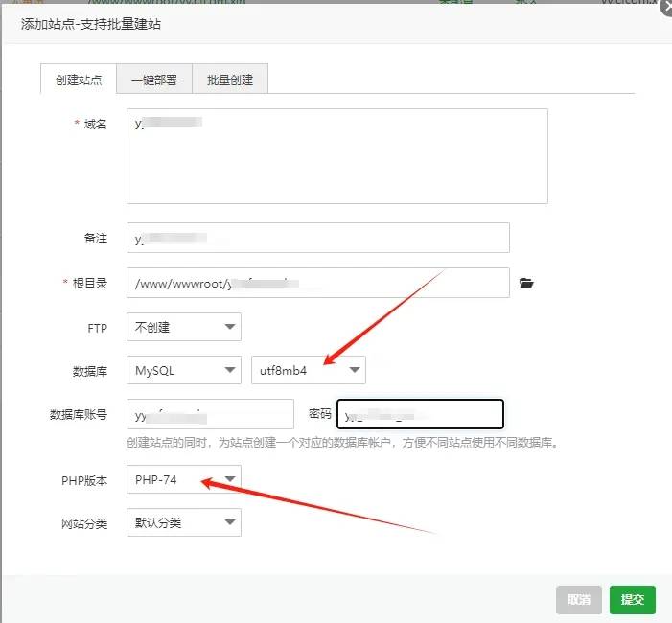Focus the 备注 input field
672x623 pixels.
(318, 238)
